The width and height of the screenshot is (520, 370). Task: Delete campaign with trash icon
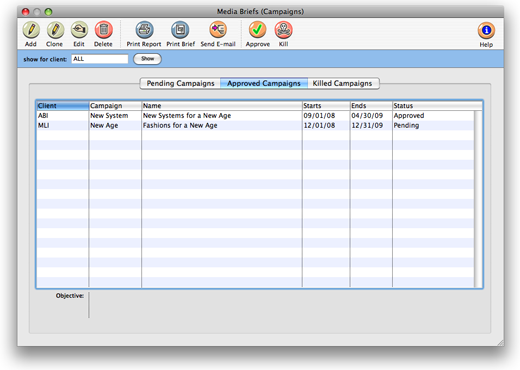tap(103, 30)
